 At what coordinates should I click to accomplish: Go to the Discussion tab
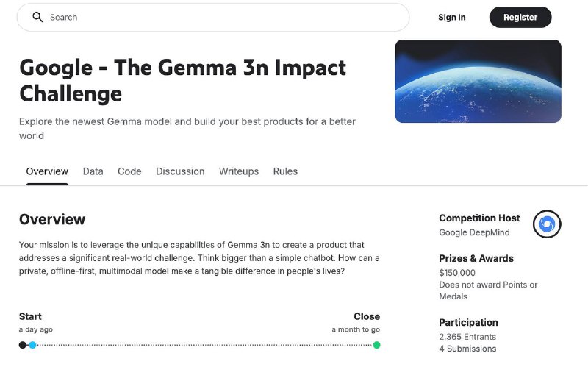coord(180,171)
